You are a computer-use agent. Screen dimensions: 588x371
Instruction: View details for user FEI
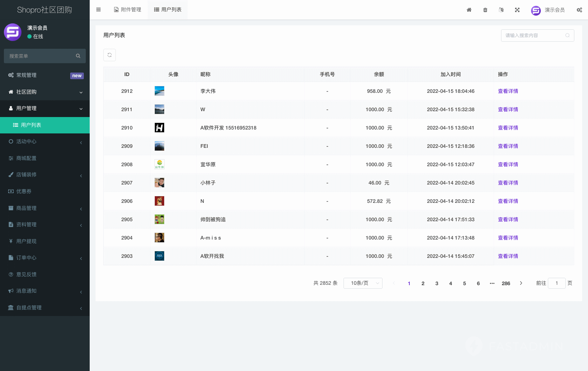(x=508, y=146)
